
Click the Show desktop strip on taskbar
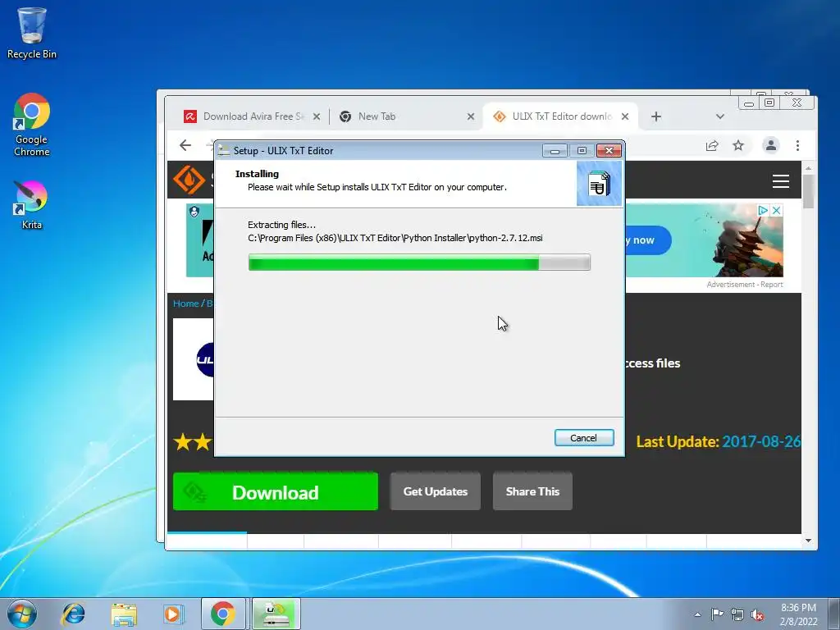click(x=834, y=614)
